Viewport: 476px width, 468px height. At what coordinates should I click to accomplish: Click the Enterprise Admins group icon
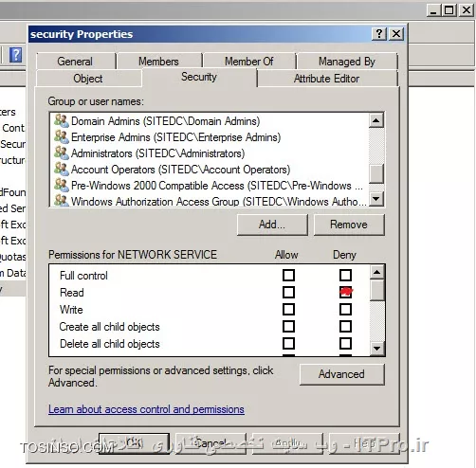[x=62, y=137]
